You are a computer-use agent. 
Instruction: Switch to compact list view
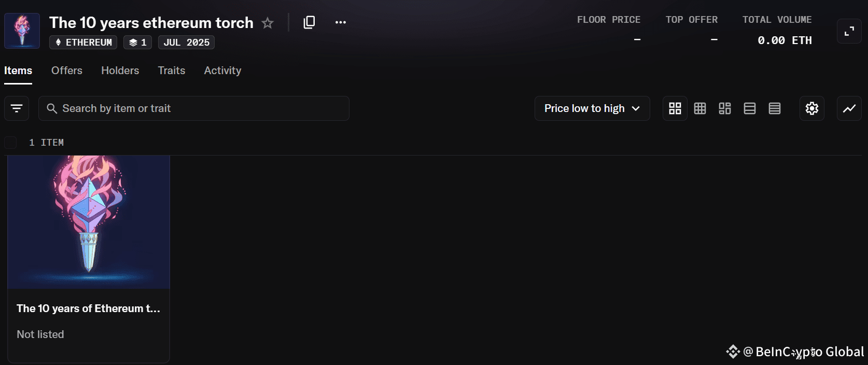click(x=750, y=108)
